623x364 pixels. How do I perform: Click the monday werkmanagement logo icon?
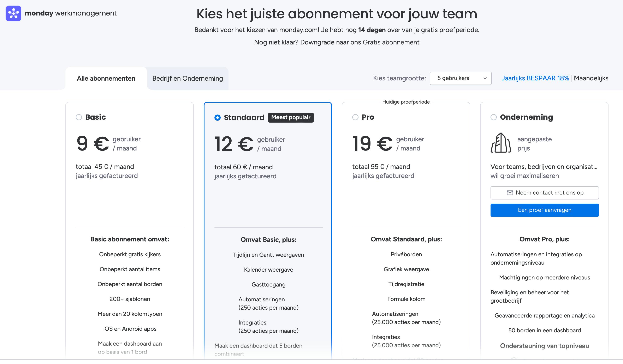coord(13,13)
